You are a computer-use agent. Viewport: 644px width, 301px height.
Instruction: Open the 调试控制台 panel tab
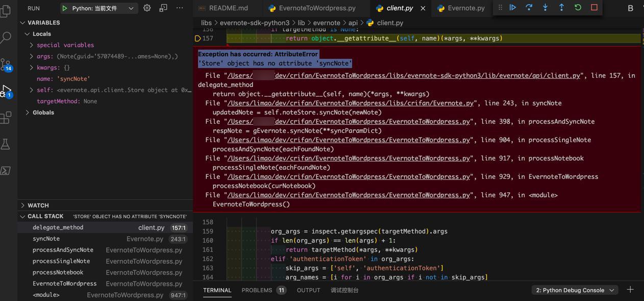click(344, 290)
